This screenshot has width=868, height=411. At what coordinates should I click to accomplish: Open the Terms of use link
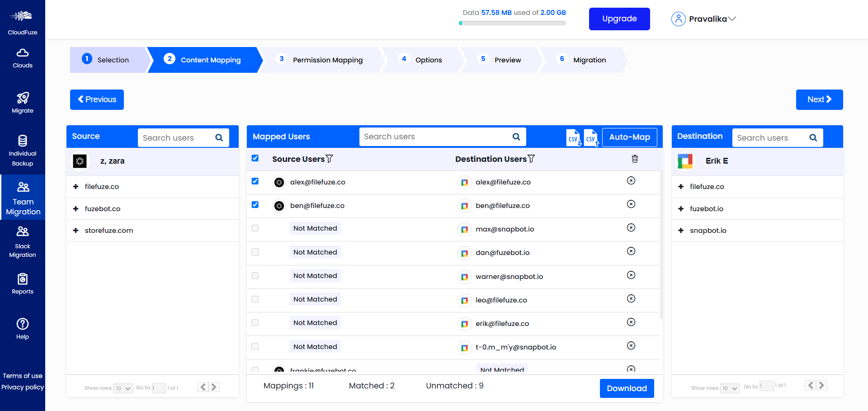(x=23, y=376)
